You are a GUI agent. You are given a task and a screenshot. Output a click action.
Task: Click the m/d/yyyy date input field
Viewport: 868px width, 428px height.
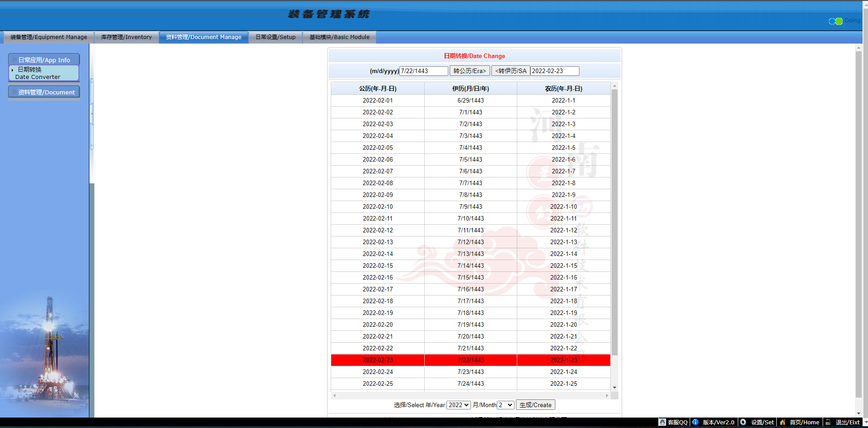(423, 71)
